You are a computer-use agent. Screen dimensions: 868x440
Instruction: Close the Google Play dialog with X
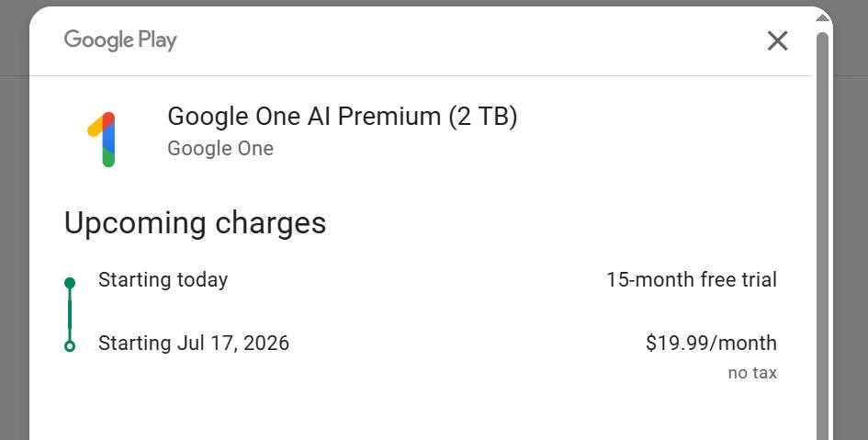[777, 40]
